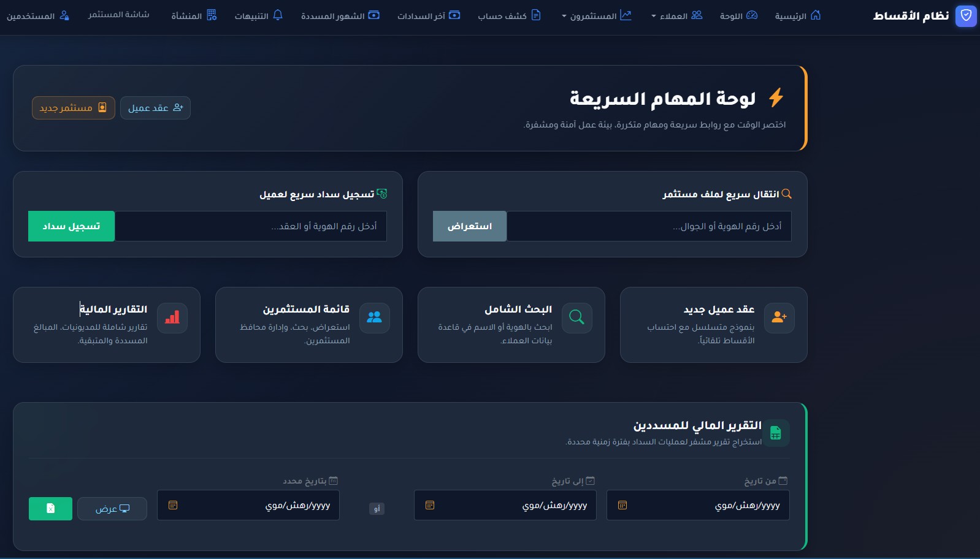Click the مستثمر جديد button
This screenshot has height=559, width=980.
click(74, 108)
